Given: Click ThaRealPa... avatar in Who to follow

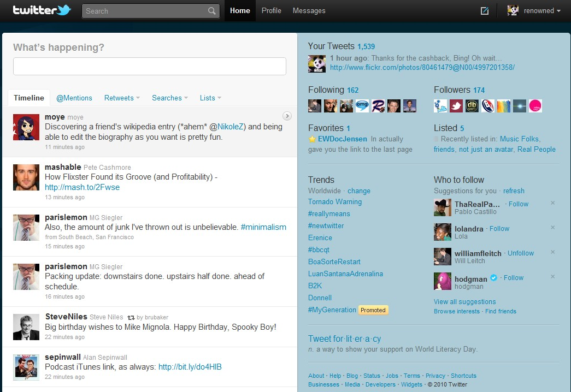Looking at the screenshot, I should (443, 207).
